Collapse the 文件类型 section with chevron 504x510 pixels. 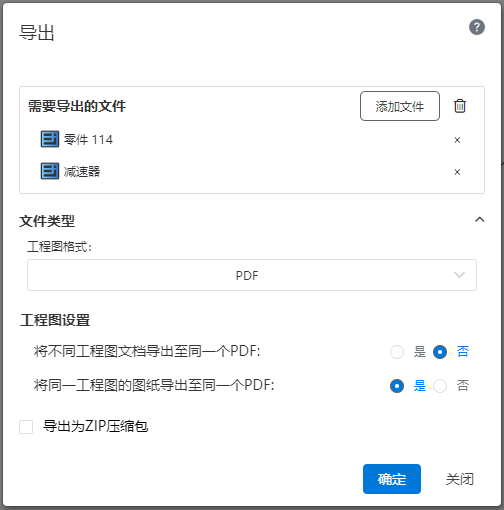(479, 219)
